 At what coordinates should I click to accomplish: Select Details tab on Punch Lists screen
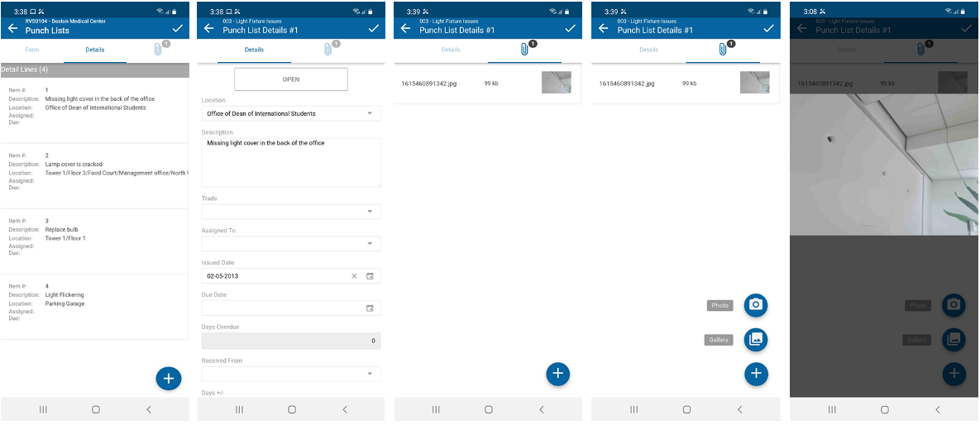point(95,50)
